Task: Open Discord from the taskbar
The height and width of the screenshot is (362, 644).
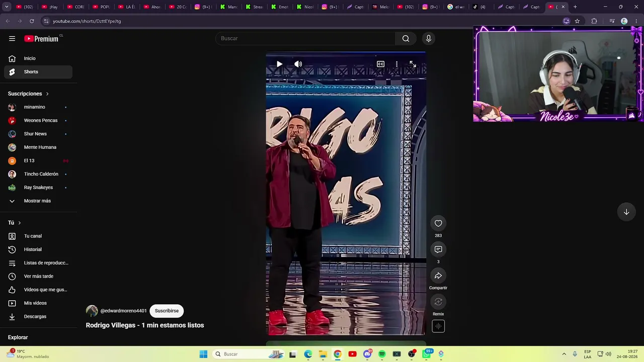Action: pos(367,354)
